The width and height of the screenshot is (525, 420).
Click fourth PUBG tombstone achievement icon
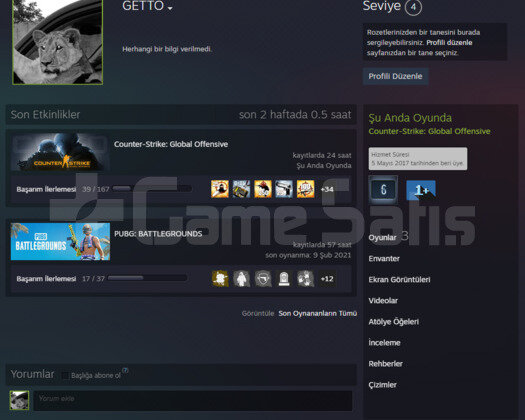tap(284, 279)
